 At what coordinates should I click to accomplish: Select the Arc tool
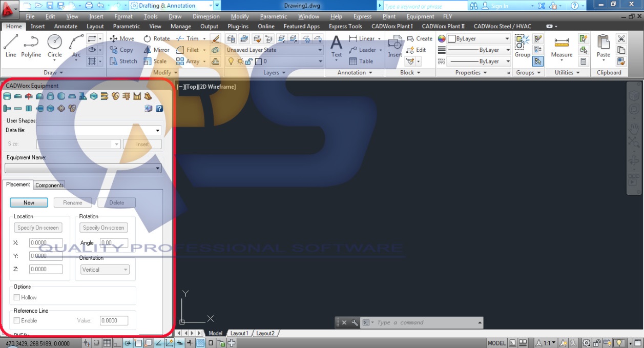point(76,46)
